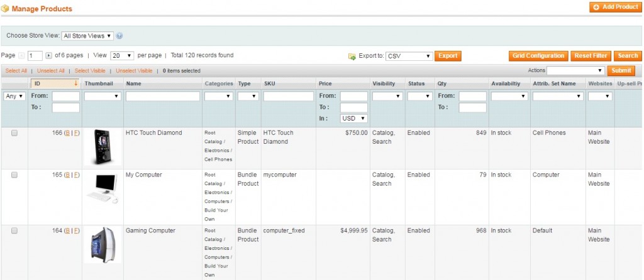Open My Computer product thumbnail image
This screenshot has width=644, height=280.
tap(103, 188)
